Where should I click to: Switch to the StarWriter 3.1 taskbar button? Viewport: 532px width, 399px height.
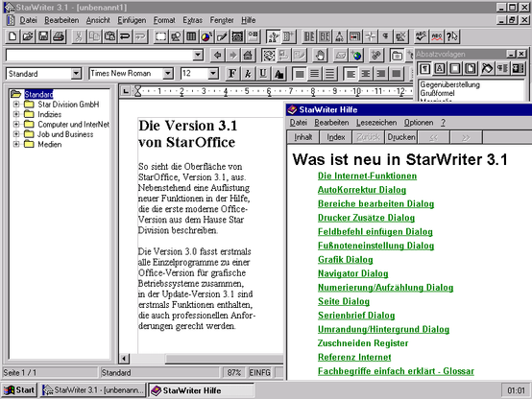tap(93, 390)
